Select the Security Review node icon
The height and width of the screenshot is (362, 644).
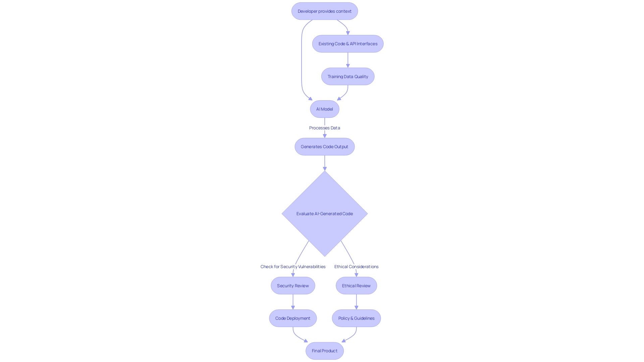[293, 285]
